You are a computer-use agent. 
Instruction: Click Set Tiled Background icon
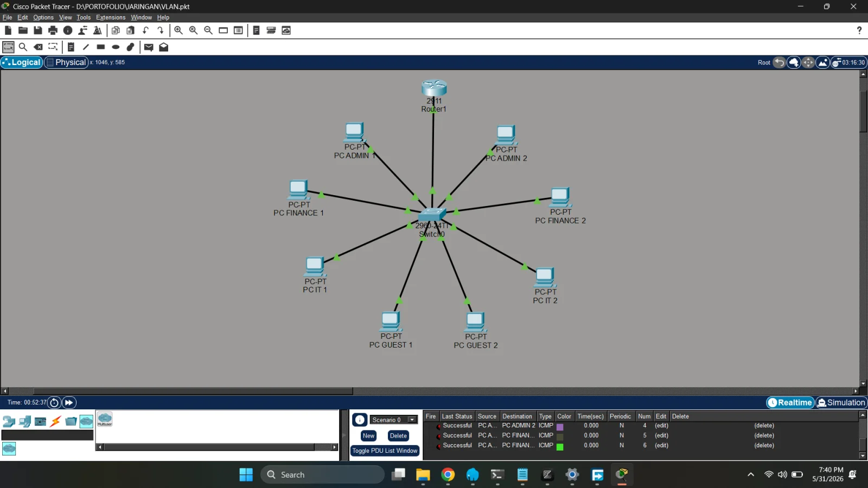[x=822, y=62]
